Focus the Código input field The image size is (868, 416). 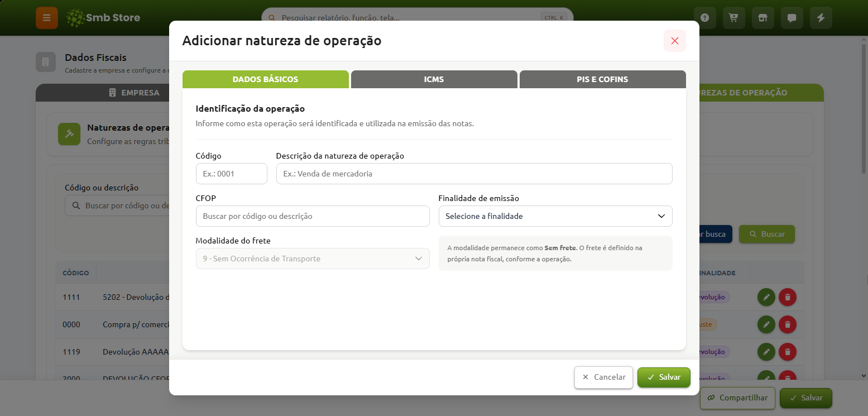pos(232,174)
